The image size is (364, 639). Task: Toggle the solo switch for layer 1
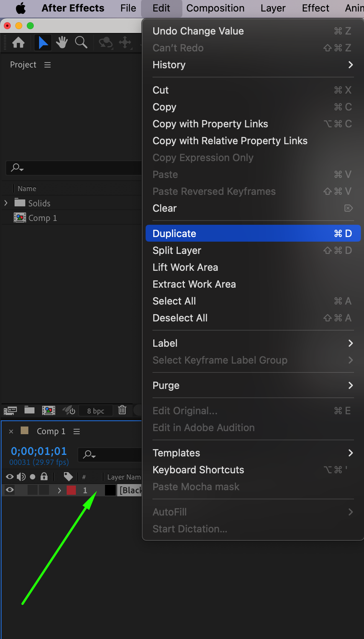(x=33, y=490)
